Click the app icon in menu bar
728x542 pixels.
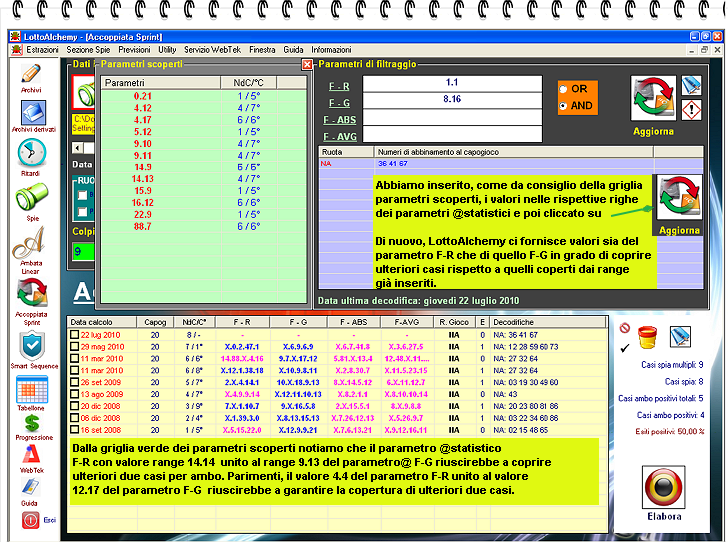tap(17, 49)
